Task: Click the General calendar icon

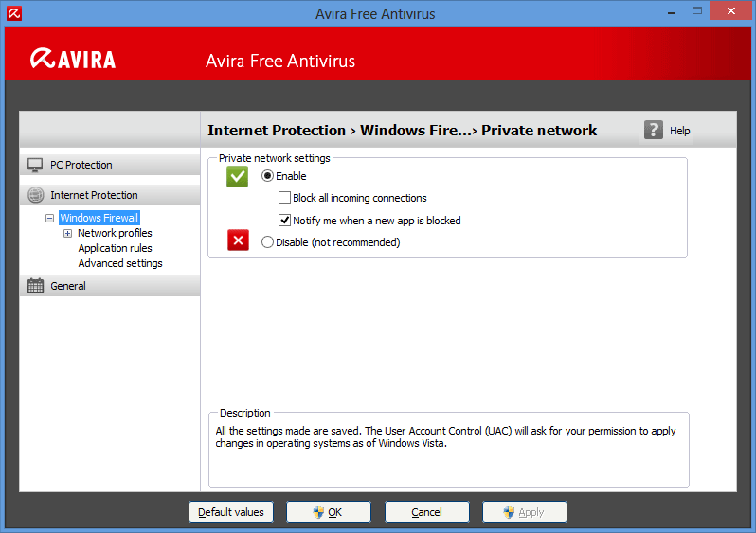Action: point(35,286)
